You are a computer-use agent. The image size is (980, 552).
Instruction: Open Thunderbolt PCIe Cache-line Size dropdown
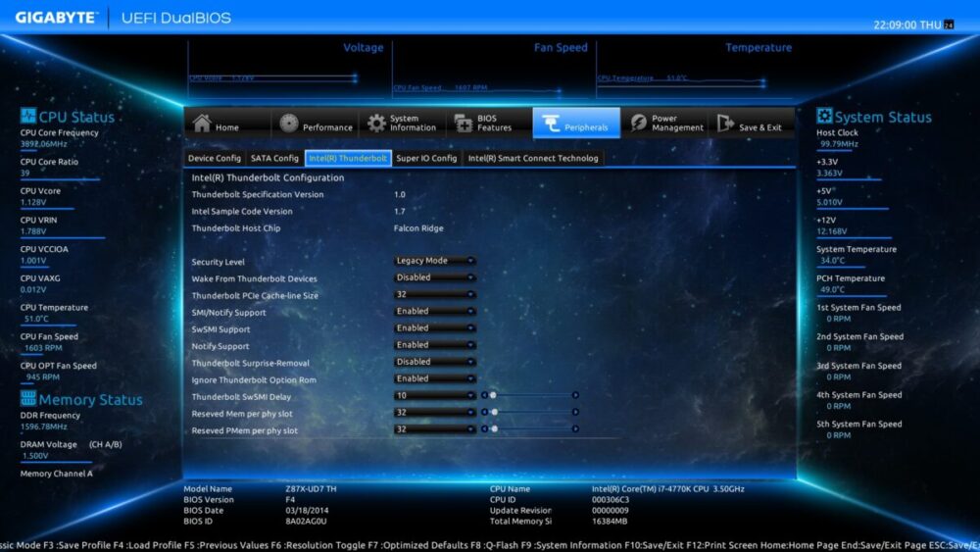[x=434, y=294]
